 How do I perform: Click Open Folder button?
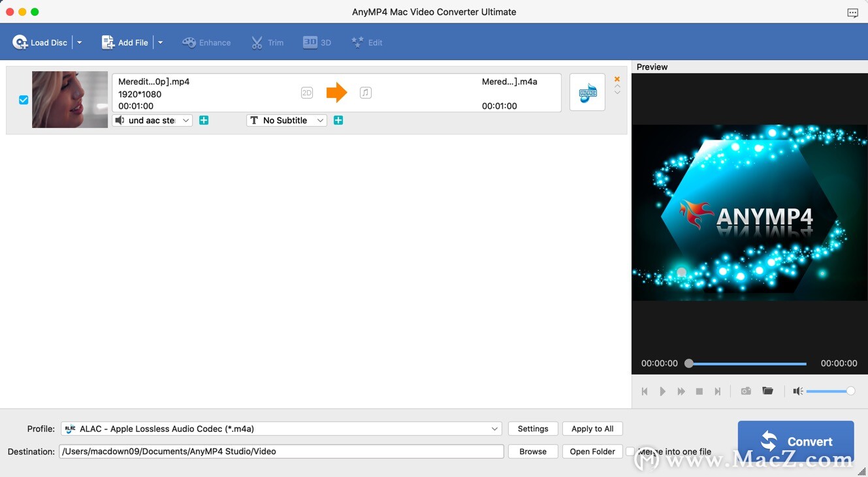592,452
